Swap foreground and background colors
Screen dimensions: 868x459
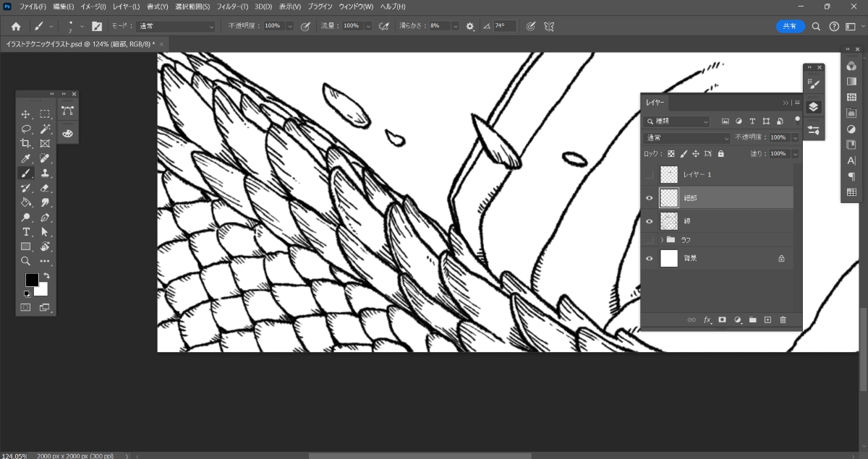pyautogui.click(x=46, y=276)
